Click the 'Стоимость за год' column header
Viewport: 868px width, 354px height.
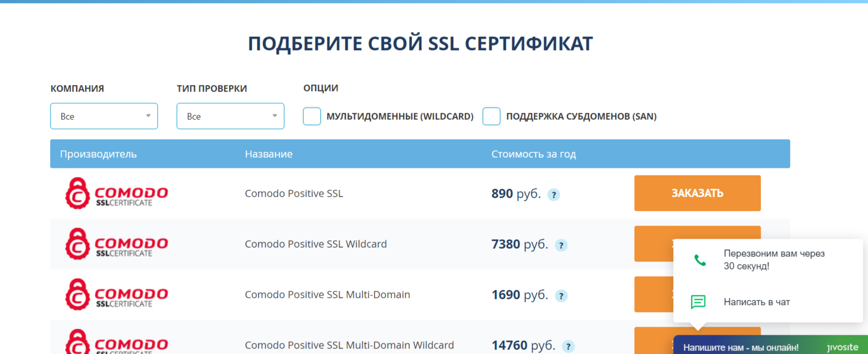pos(534,154)
